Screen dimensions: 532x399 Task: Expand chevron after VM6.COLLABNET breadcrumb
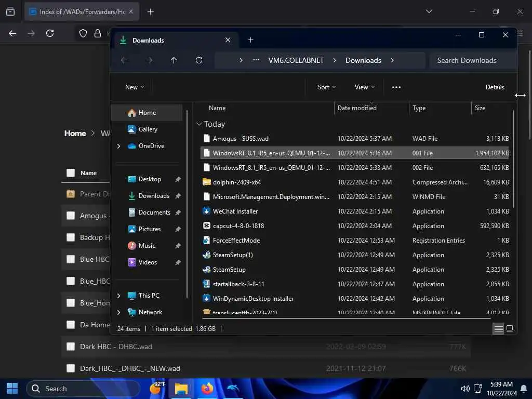pyautogui.click(x=335, y=60)
